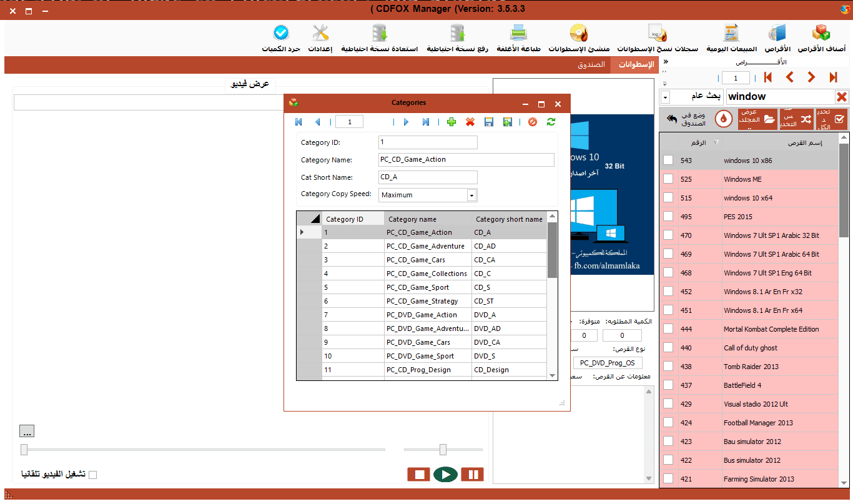Open طباعة الأغلفة cover printing icon
This screenshot has width=853, height=504.
coord(520,39)
